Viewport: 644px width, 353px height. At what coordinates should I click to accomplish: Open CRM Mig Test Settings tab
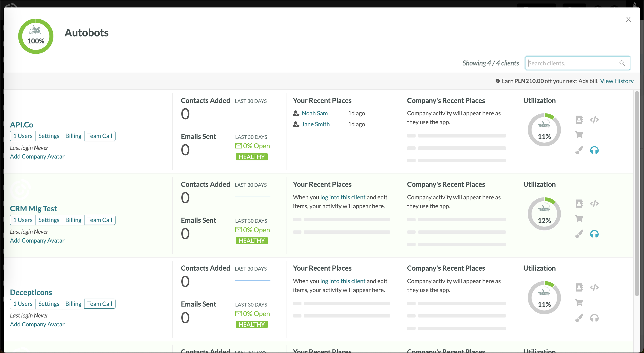[x=49, y=220]
